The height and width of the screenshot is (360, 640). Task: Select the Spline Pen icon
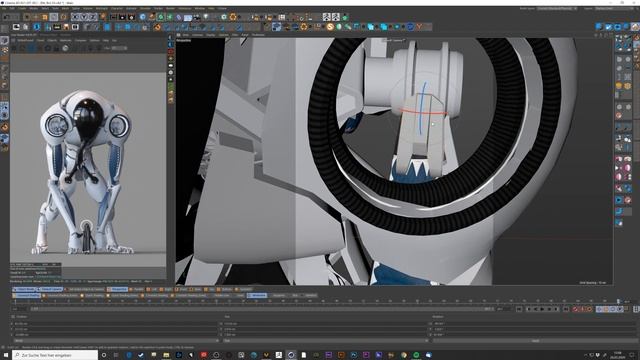pos(151,17)
